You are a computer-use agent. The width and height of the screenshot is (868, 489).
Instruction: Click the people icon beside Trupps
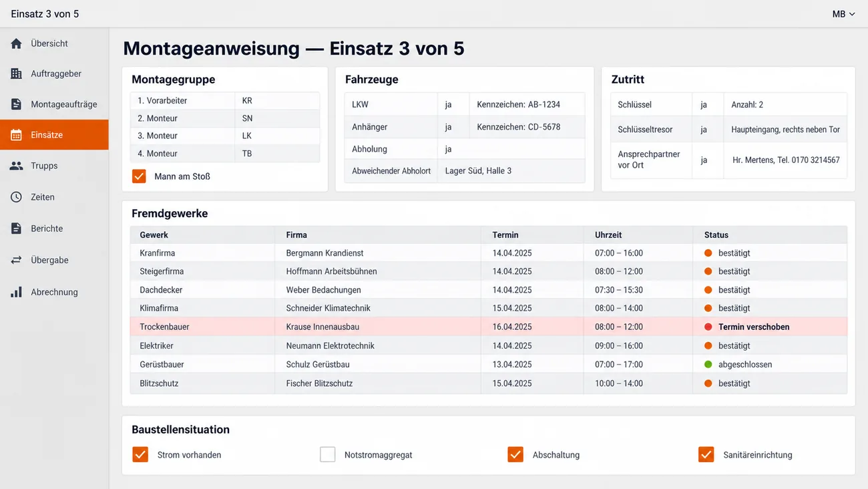point(16,166)
